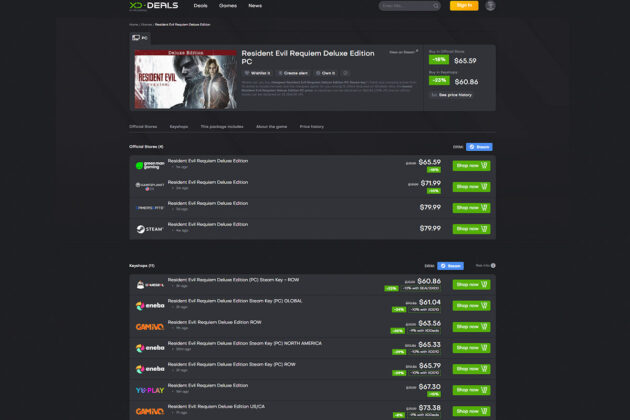Click the info icon beside the Keyshops filter
The image size is (630, 420).
click(x=493, y=266)
